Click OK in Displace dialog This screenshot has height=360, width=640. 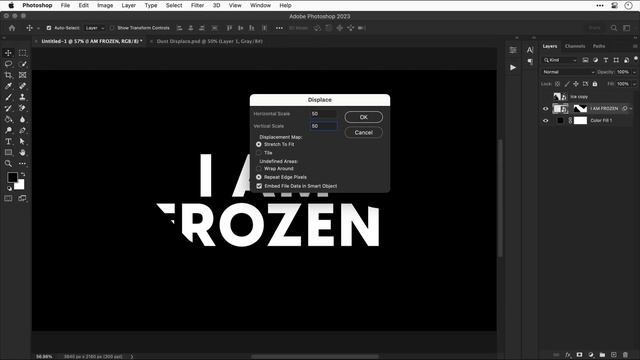point(363,117)
